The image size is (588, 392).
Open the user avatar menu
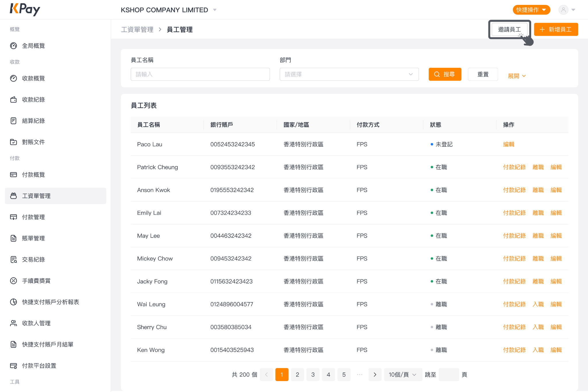pos(567,10)
